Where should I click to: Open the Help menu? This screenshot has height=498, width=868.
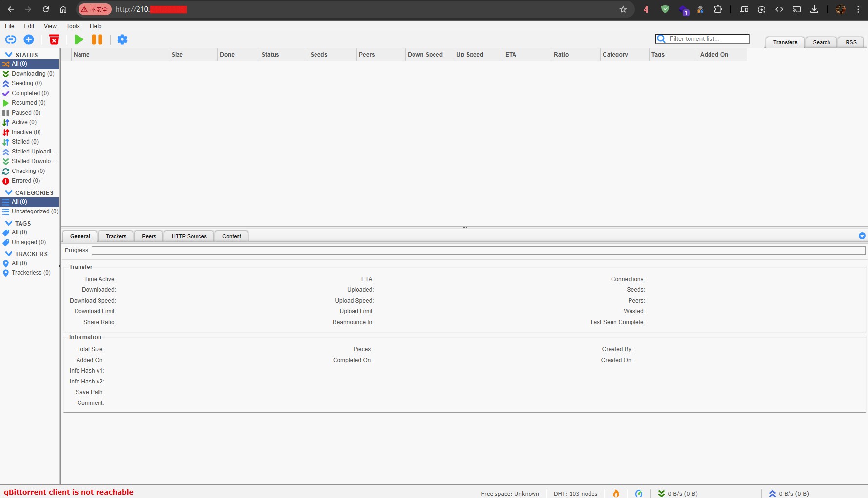pyautogui.click(x=96, y=26)
